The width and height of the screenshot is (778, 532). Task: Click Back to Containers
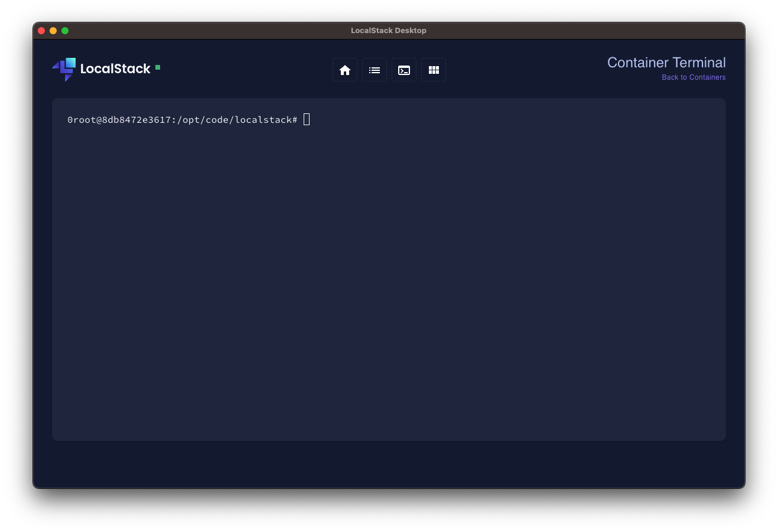point(693,77)
